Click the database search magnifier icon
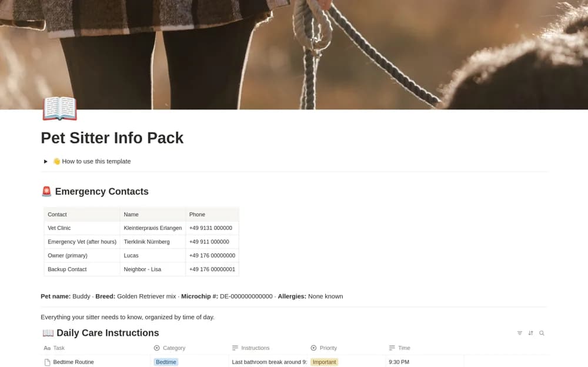Viewport: 588px width, 367px height. pyautogui.click(x=542, y=333)
